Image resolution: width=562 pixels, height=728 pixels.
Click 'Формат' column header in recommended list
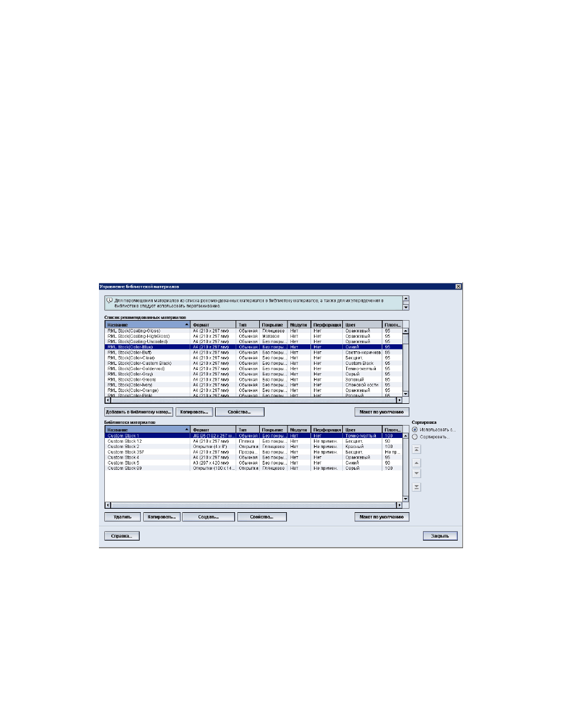click(x=213, y=325)
